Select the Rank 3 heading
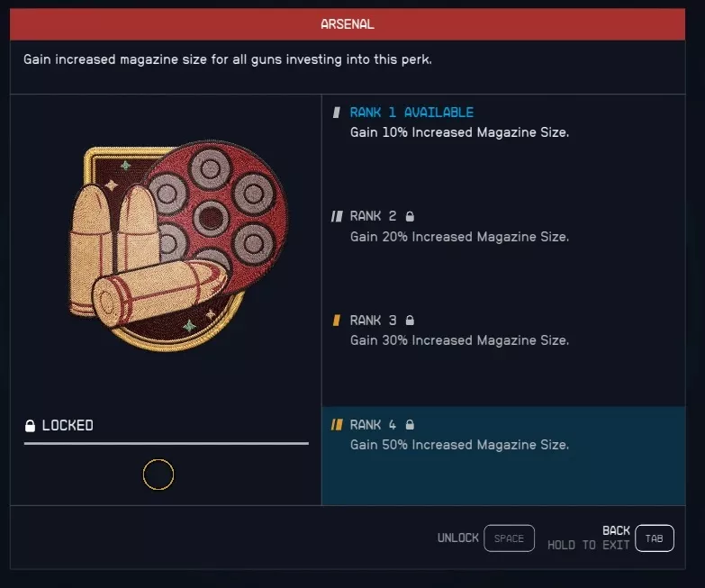 click(x=373, y=321)
